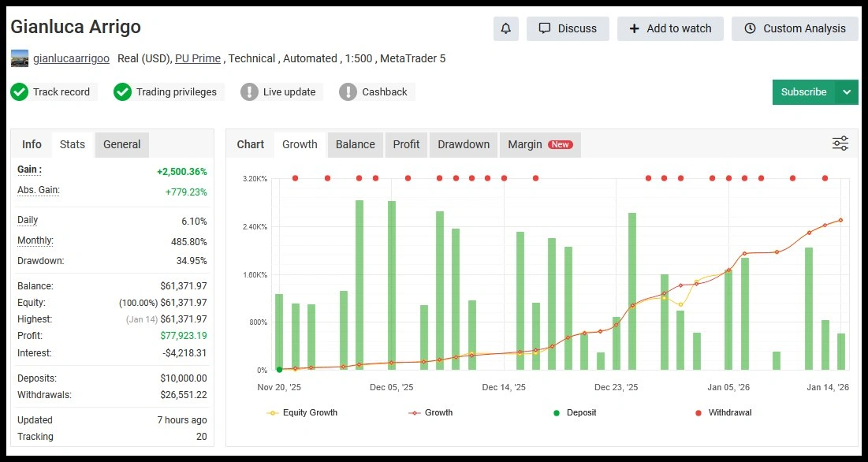Click the Discuss speech bubble icon
This screenshot has height=462, width=868.
544,28
